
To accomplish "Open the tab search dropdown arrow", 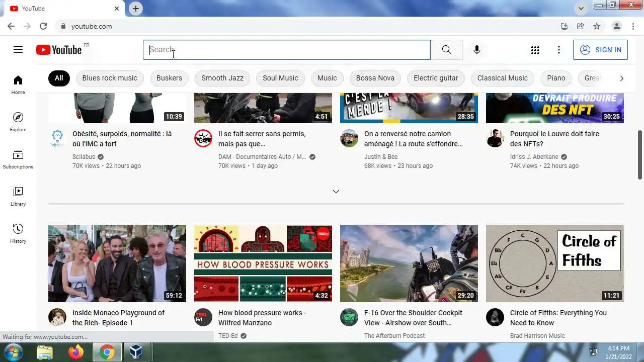I will click(x=581, y=9).
